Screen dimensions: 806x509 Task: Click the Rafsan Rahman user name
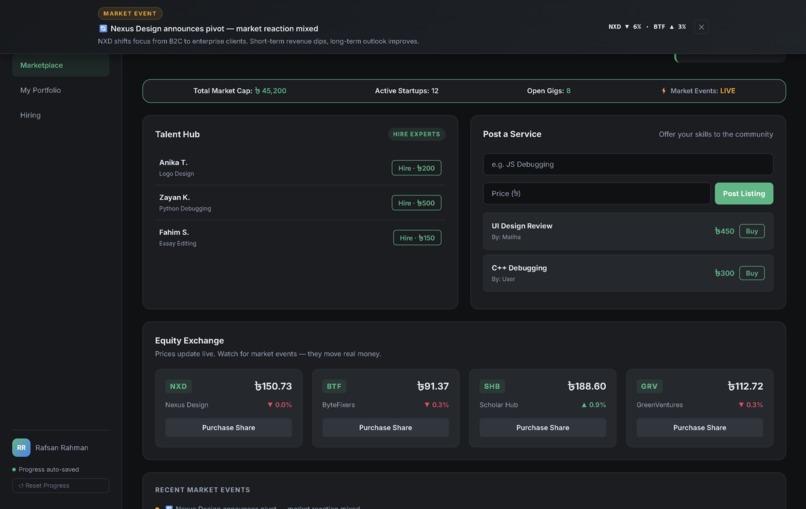coord(62,448)
